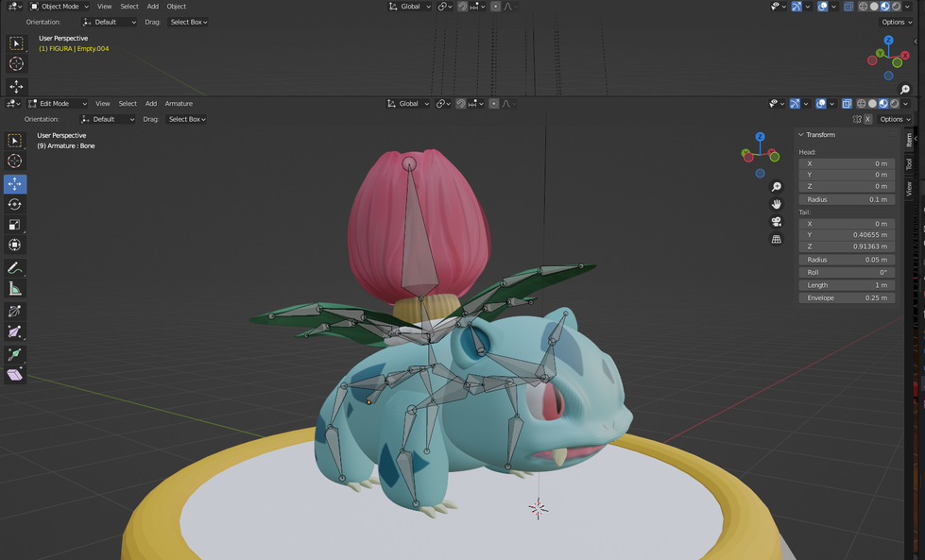
Task: Click zoom magnifier in upper viewport
Action: pyautogui.click(x=905, y=89)
